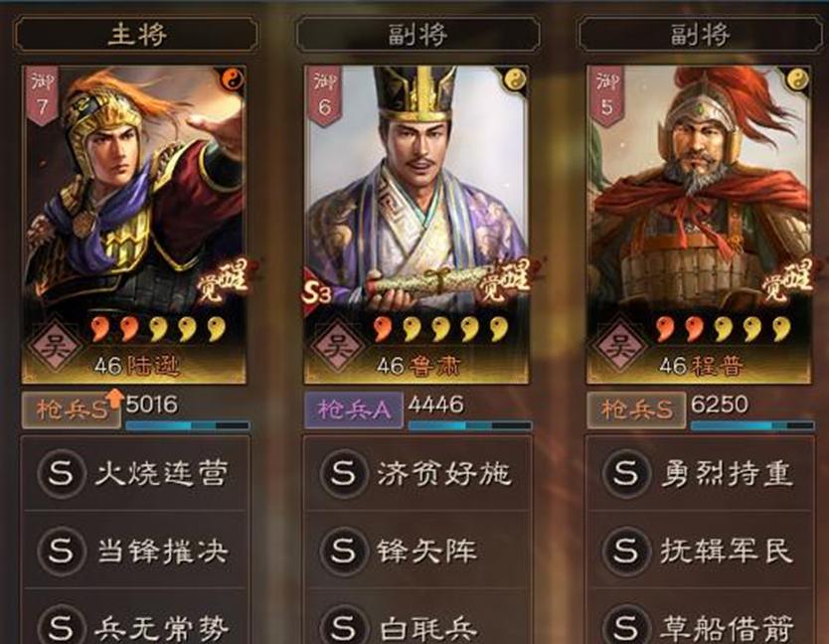The height and width of the screenshot is (644, 829).
Task: Select the 勇烈持重 skill slot
Action: pos(700,472)
